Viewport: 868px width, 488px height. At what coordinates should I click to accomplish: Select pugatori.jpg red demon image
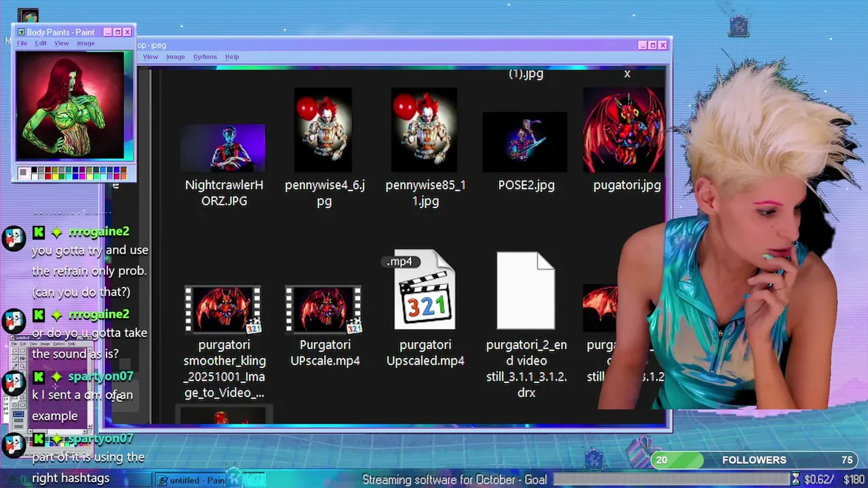tap(624, 129)
